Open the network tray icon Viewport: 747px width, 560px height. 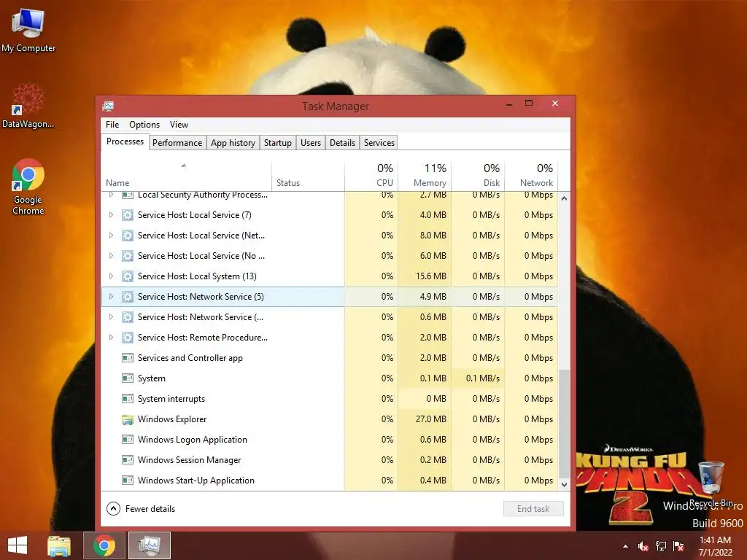coord(661,546)
